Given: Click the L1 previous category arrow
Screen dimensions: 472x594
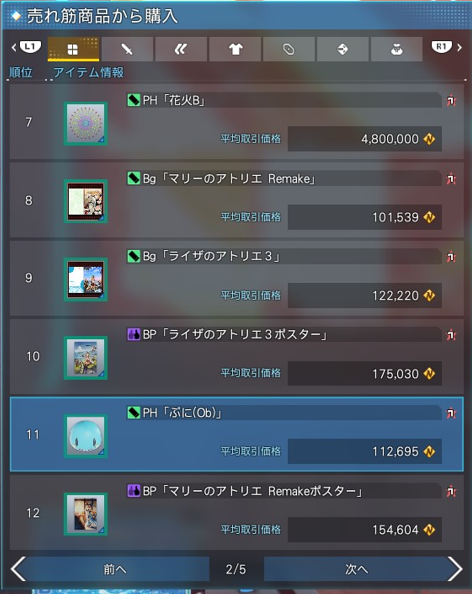Looking at the screenshot, I should (26, 47).
